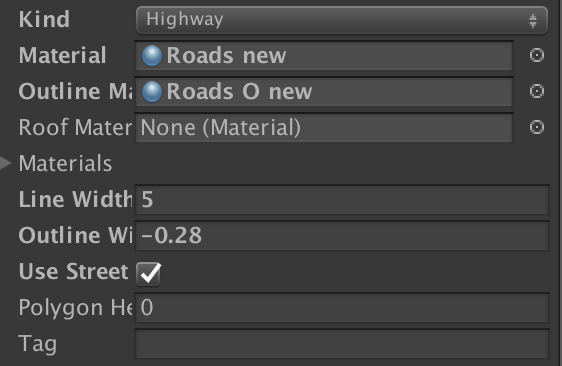Screen dimensions: 562x366
Task: Click the blue sphere icon of Roads new
Action: pyautogui.click(x=152, y=56)
